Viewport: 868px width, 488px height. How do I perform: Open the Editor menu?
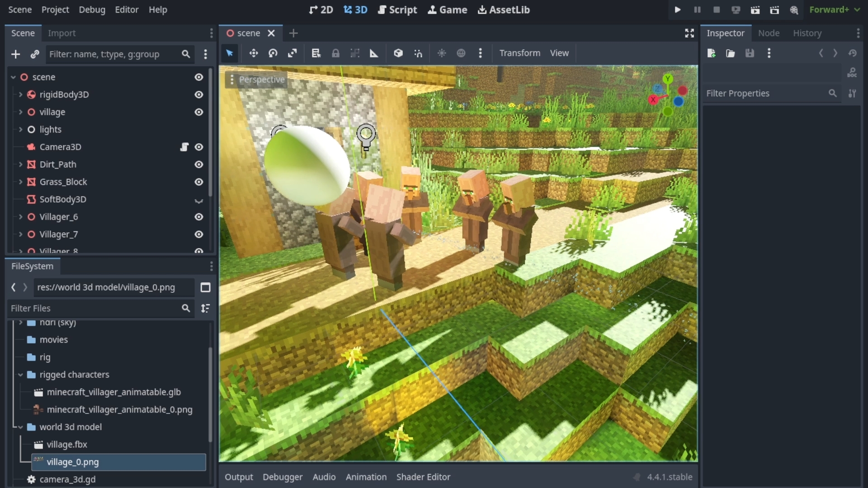(127, 9)
